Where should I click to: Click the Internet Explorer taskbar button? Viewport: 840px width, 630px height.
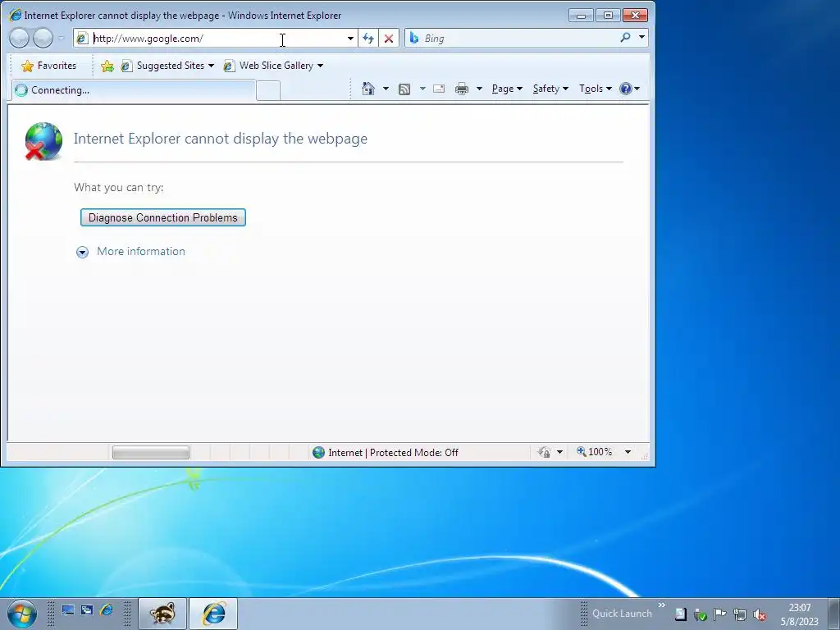coord(213,614)
